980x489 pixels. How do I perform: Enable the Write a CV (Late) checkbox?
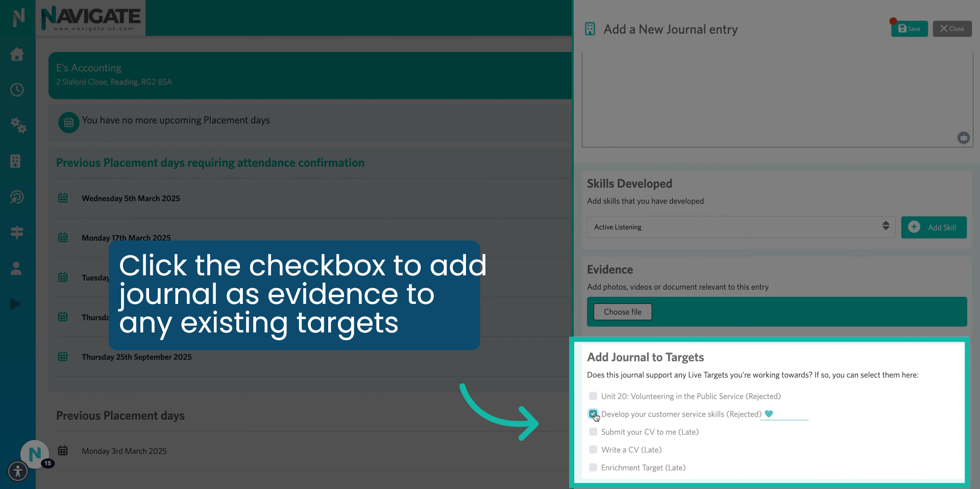593,449
